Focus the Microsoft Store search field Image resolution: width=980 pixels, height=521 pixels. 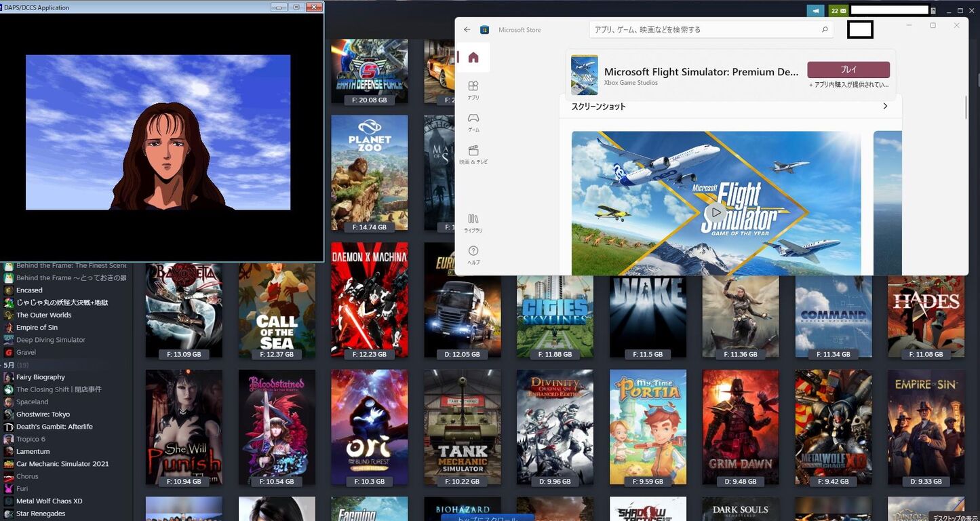712,30
